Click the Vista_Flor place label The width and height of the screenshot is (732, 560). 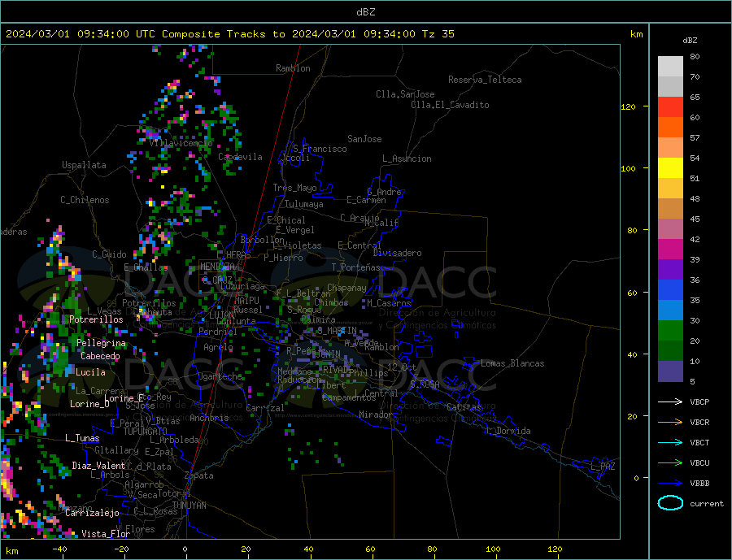[x=106, y=534]
